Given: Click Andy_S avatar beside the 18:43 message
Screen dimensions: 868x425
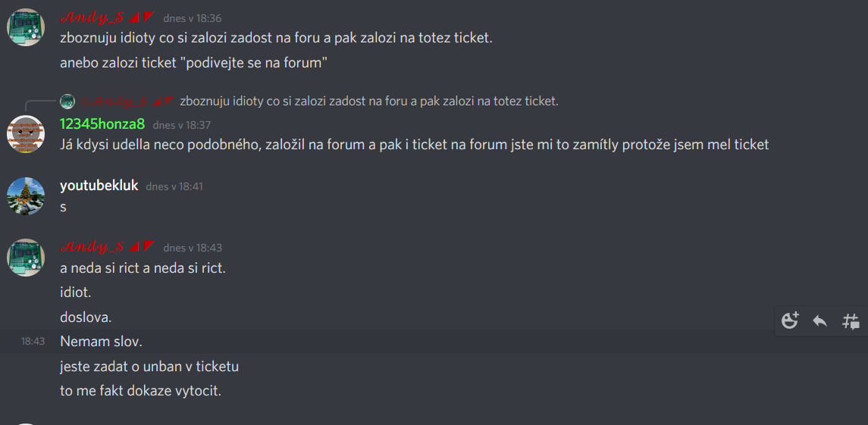Looking at the screenshot, I should click(x=26, y=258).
